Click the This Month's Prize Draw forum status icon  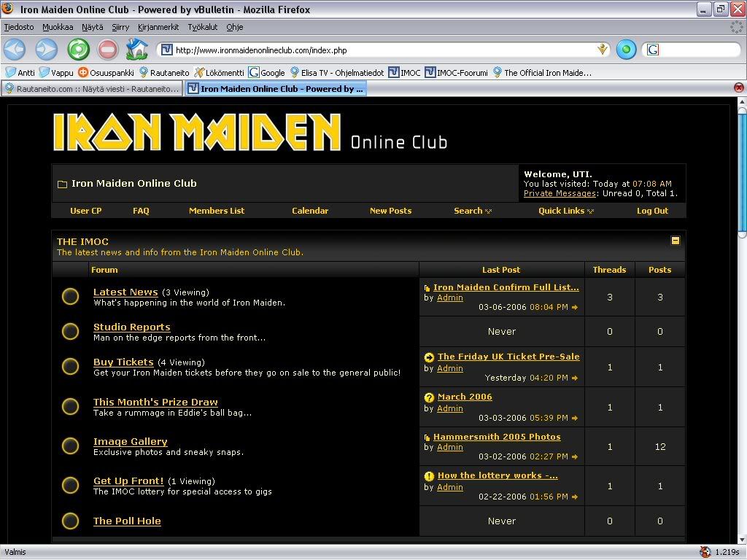tap(71, 407)
